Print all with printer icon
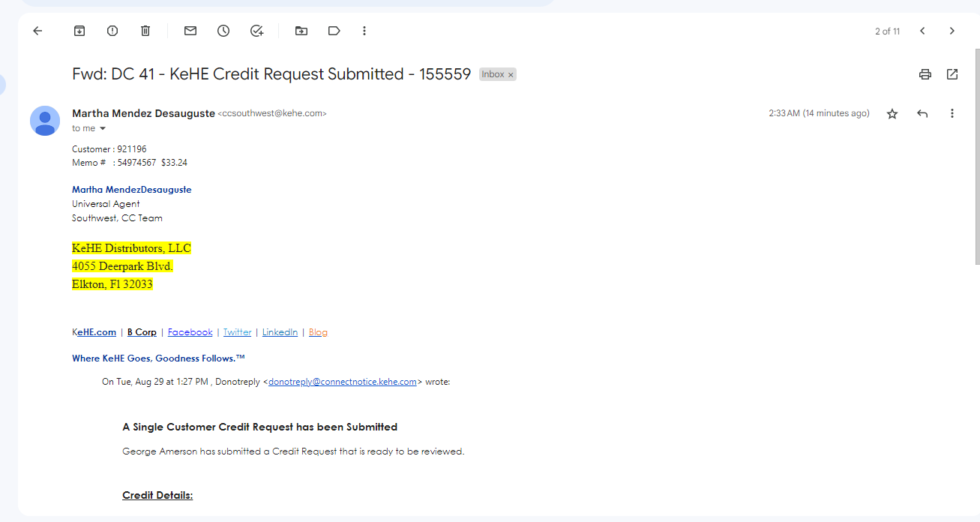Screen dimensions: 980x522 tap(925, 74)
